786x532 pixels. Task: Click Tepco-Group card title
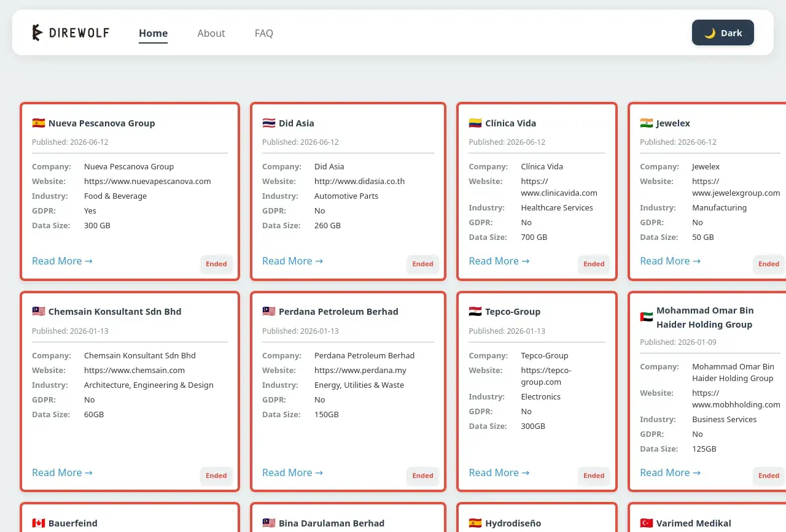(513, 311)
